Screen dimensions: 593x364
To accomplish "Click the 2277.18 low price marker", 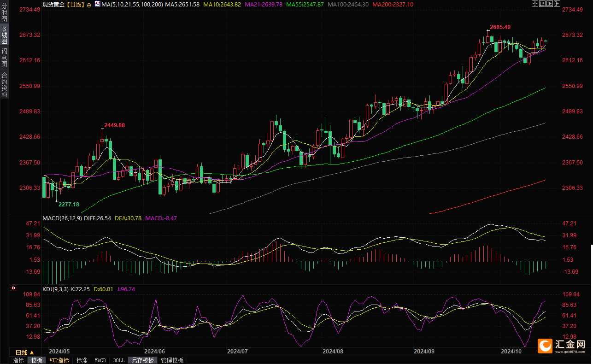I will coord(69,204).
